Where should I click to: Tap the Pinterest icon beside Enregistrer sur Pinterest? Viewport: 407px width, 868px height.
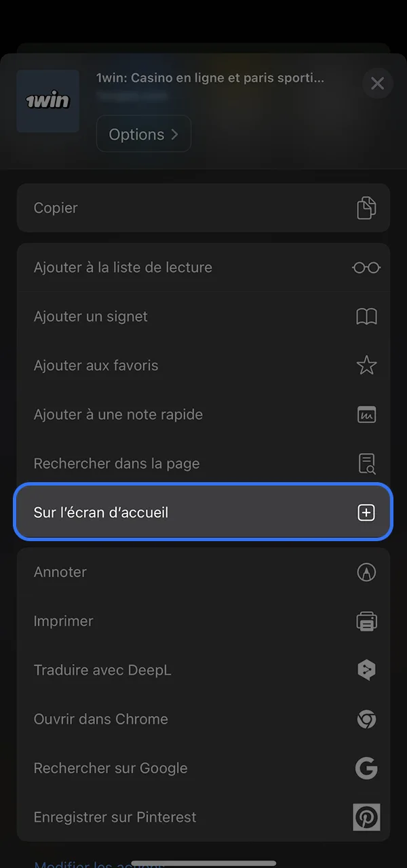[366, 817]
